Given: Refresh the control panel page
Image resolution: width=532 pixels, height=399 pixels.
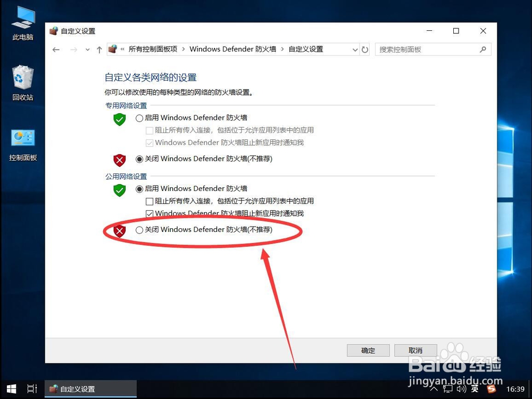Looking at the screenshot, I should pos(365,49).
